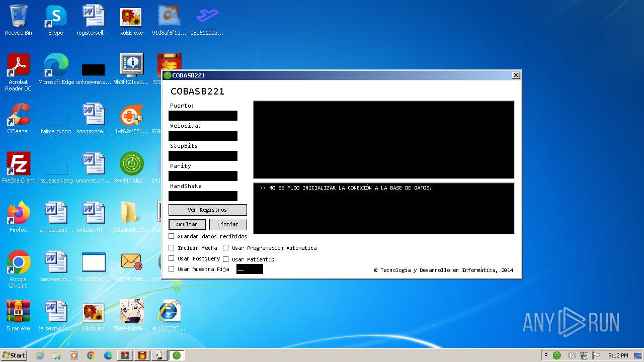The height and width of the screenshot is (362, 644).
Task: Select the RoEE.exe desktop icon
Action: 131,20
